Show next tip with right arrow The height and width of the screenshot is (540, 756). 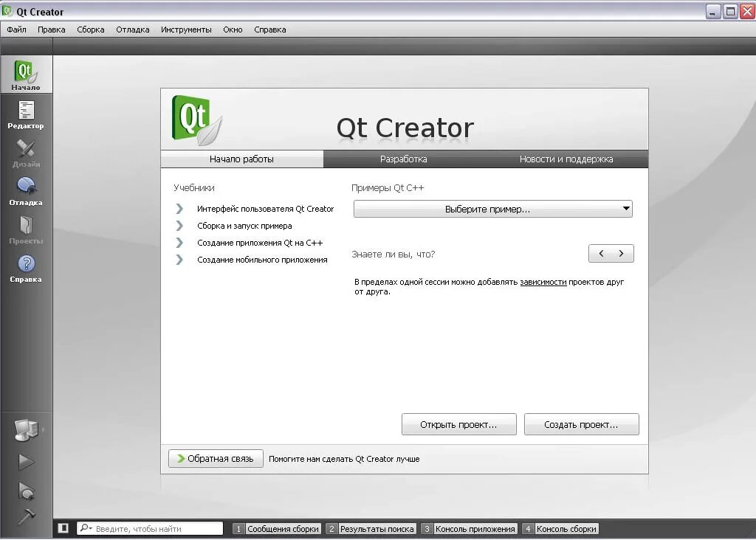pos(621,253)
